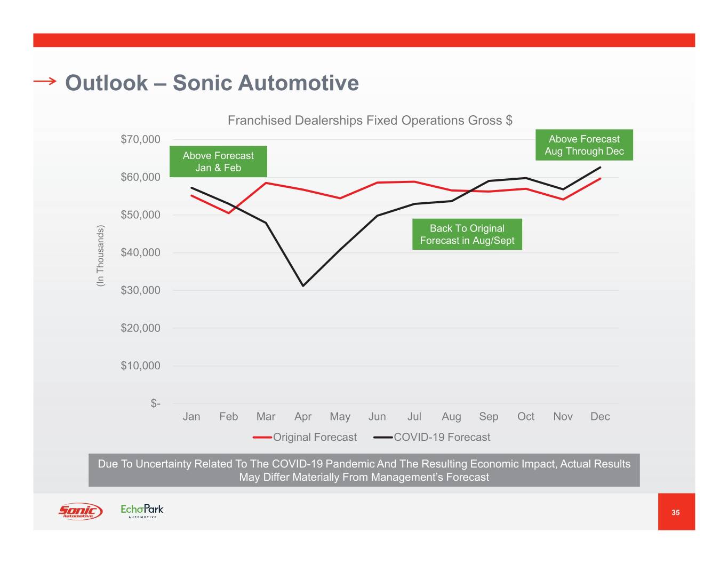This screenshot has height=563, width=728.
Task: Select the "Original Forecast" legend text
Action: click(315, 438)
